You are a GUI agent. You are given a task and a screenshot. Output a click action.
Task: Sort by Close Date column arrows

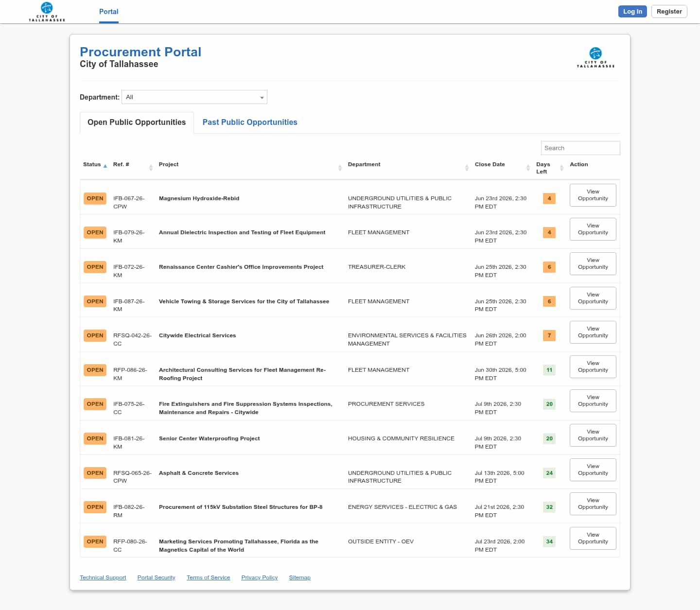click(x=528, y=168)
